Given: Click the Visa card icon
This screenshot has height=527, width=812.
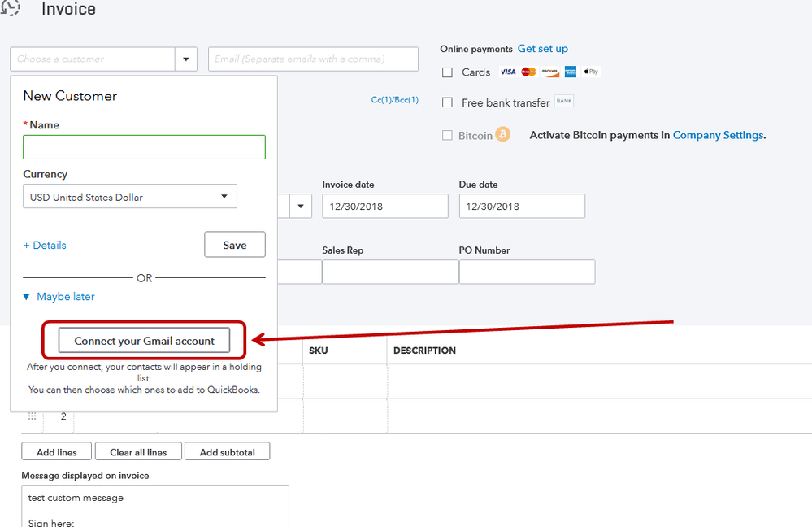Looking at the screenshot, I should click(x=508, y=72).
